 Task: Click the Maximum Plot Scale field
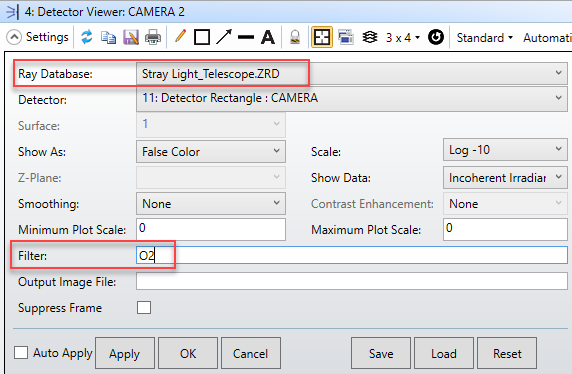pyautogui.click(x=505, y=229)
